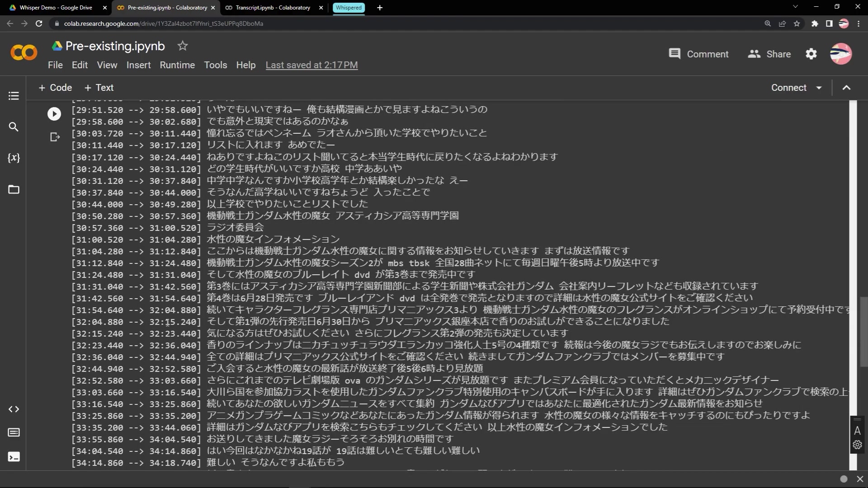868x488 pixels.
Task: Go forward in browser history
Action: point(24,23)
